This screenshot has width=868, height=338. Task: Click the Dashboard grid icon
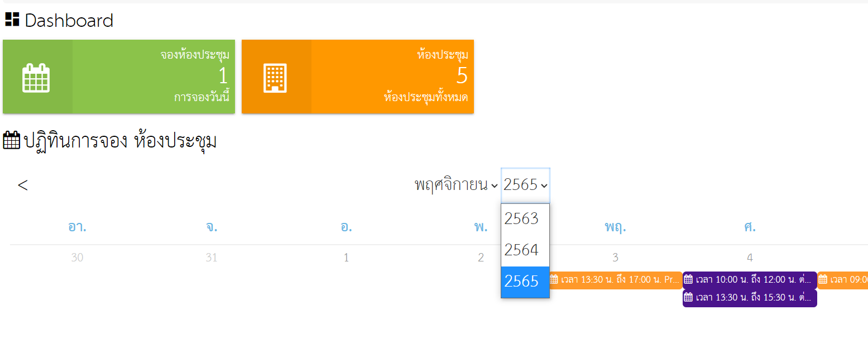[12, 20]
